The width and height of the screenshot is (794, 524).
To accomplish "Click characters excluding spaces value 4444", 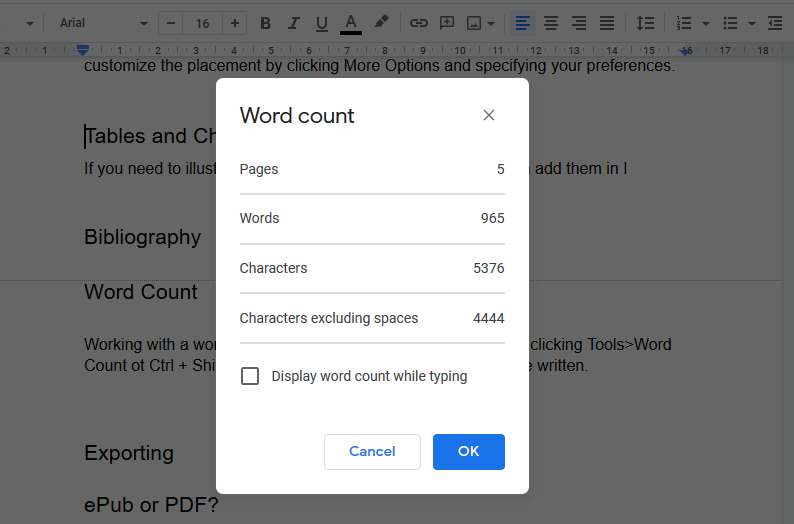I will click(x=489, y=318).
